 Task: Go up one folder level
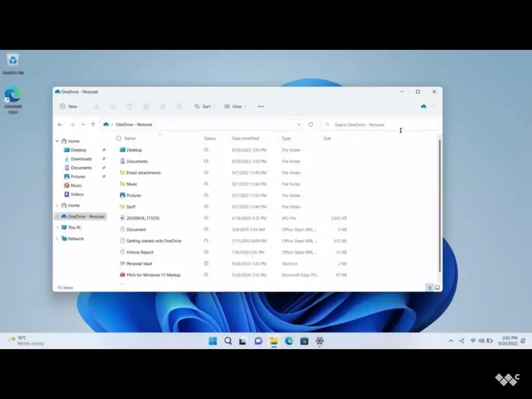(x=92, y=125)
